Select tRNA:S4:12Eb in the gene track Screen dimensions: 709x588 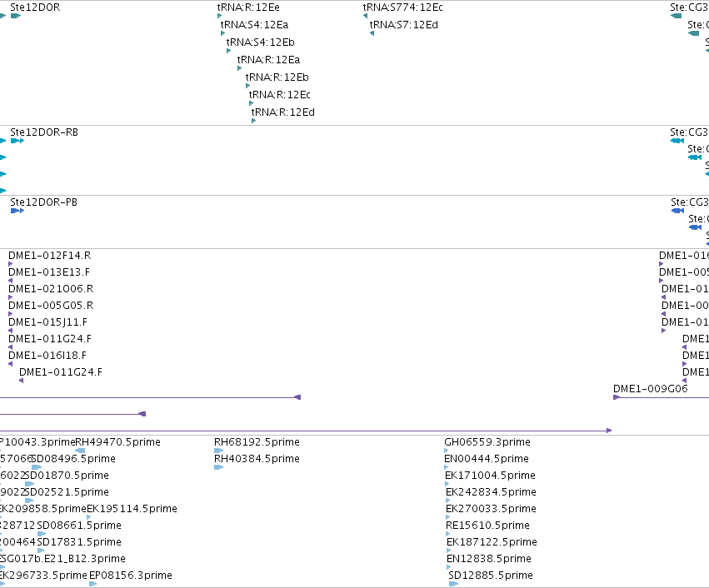261,42
